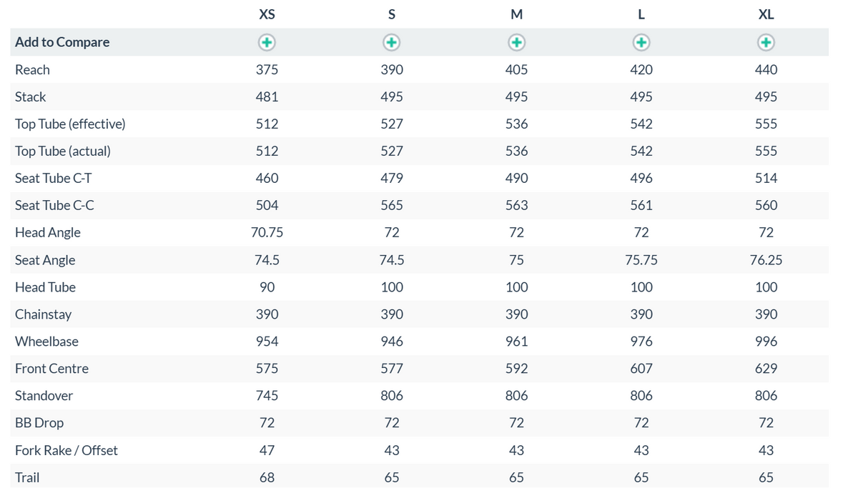The image size is (868, 488).
Task: Select the XS column header
Action: point(267,14)
